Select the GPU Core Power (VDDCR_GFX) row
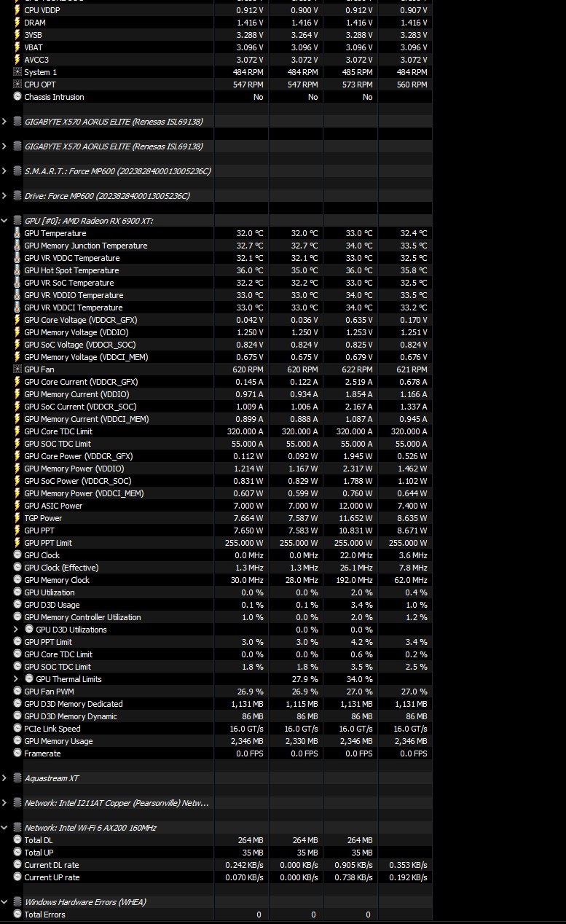The width and height of the screenshot is (566, 924). (x=216, y=456)
